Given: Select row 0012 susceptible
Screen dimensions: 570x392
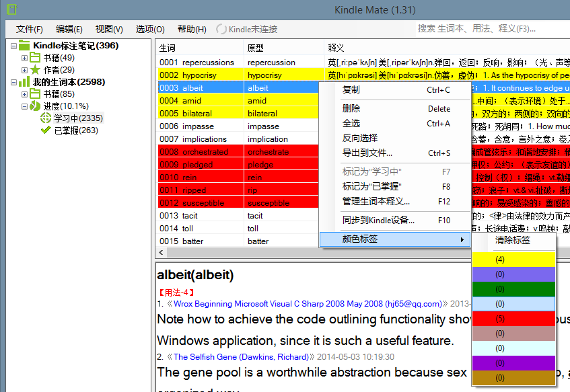Looking at the screenshot, I should point(238,202).
